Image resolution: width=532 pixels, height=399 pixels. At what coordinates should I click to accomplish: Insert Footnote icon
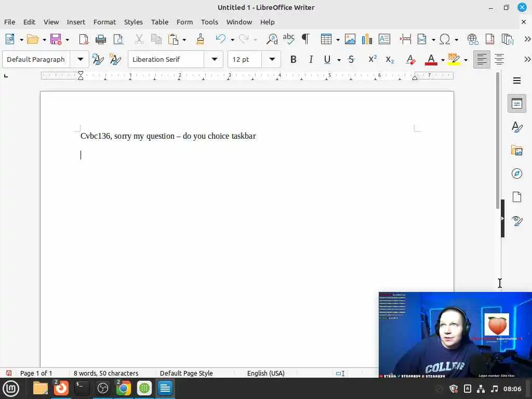pyautogui.click(x=490, y=39)
